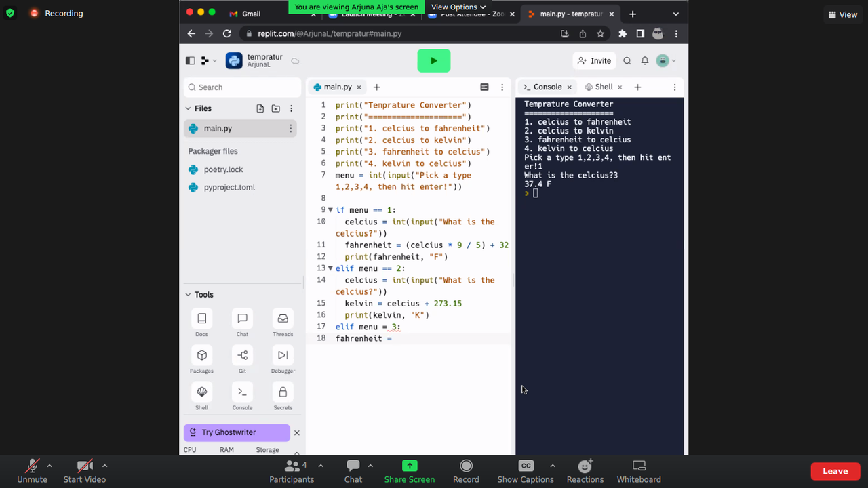Image resolution: width=868 pixels, height=488 pixels.
Task: Click Share Screen in Zoom
Action: coord(410,471)
